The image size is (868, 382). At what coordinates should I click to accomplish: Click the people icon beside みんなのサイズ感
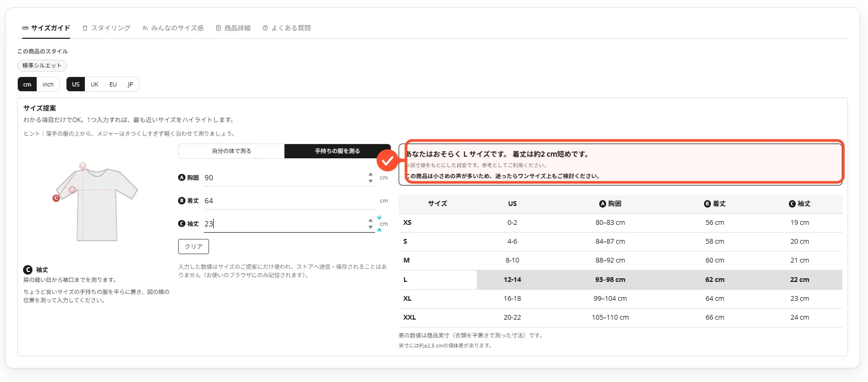point(145,28)
